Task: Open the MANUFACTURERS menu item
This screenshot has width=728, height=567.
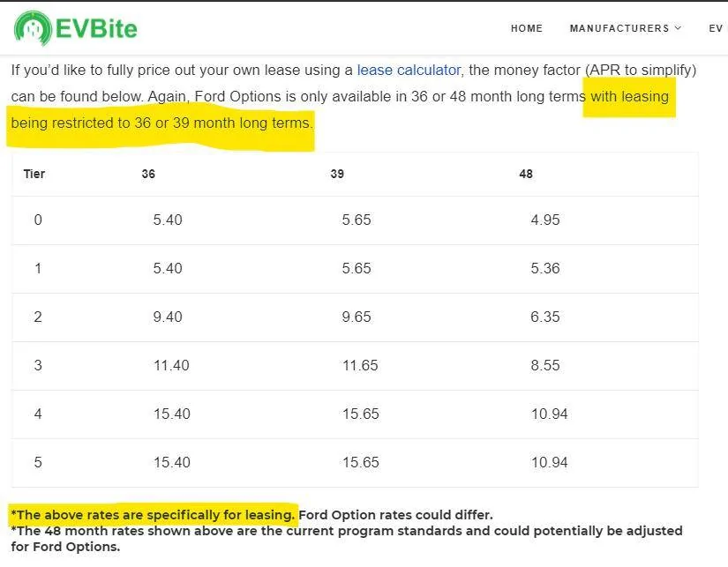Action: pos(619,28)
